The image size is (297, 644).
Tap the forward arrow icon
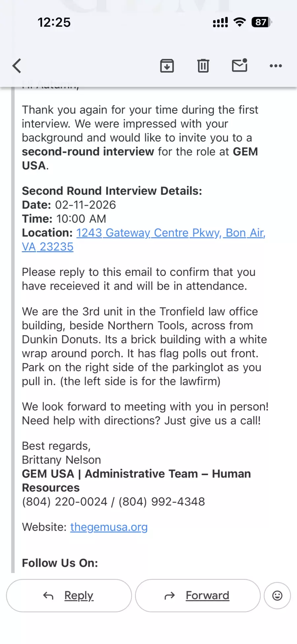170,596
